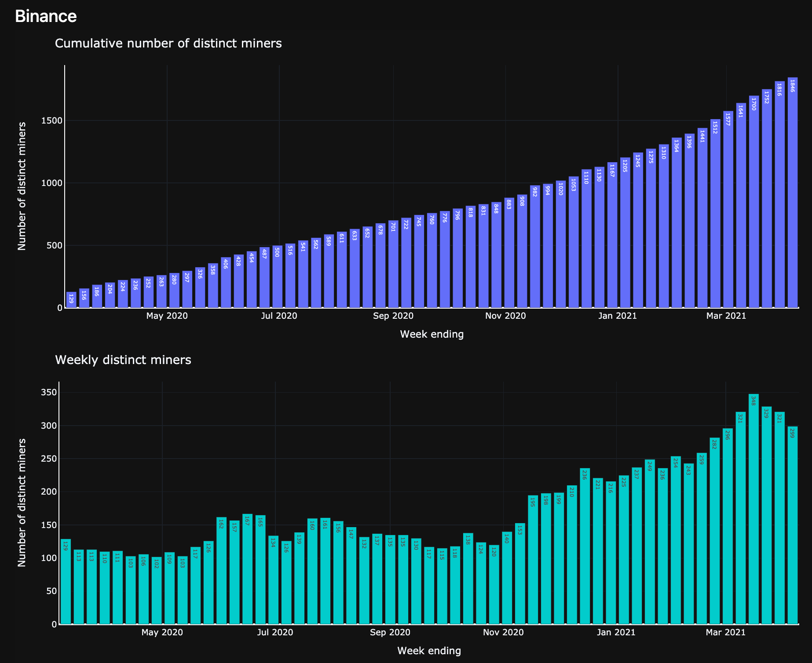Select the cumulative bar labeled 326
Image resolution: width=812 pixels, height=663 pixels.
click(200, 288)
